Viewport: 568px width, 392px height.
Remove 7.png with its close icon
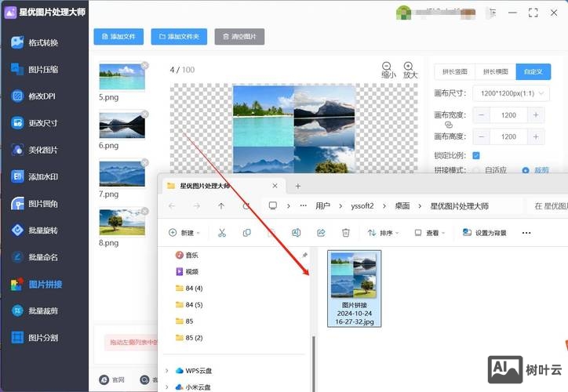pos(144,163)
